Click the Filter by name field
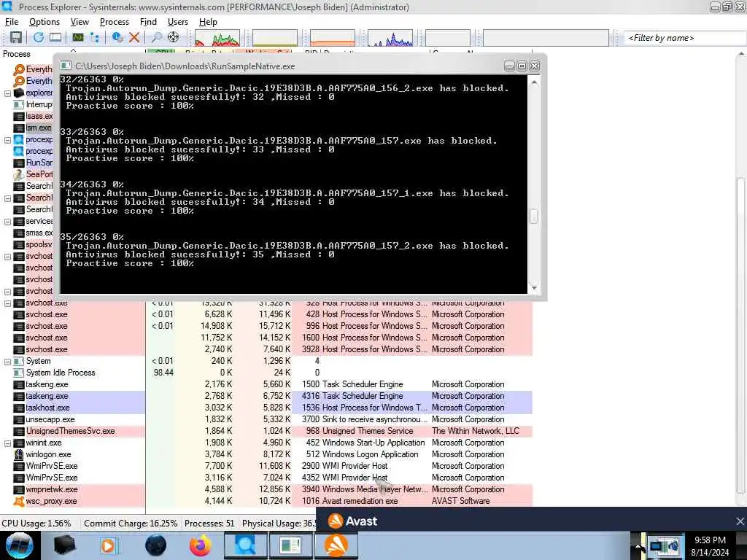This screenshot has height=560, width=747. [685, 38]
